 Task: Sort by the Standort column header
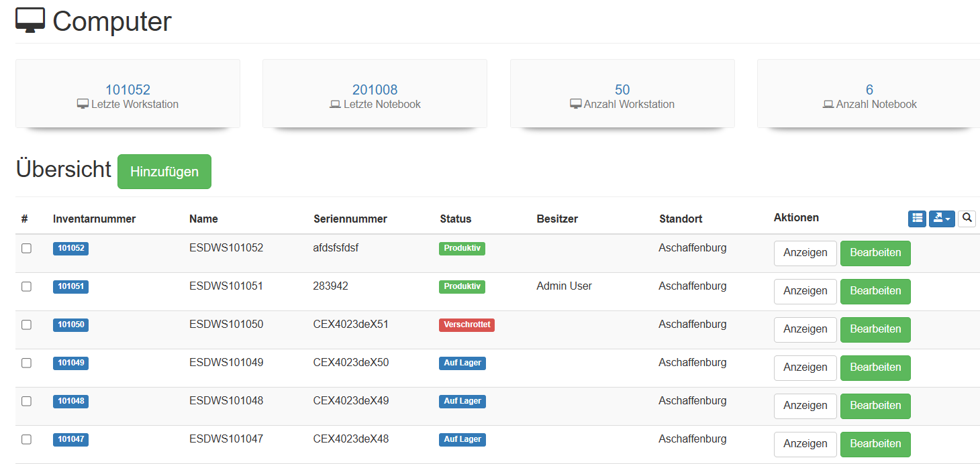681,219
